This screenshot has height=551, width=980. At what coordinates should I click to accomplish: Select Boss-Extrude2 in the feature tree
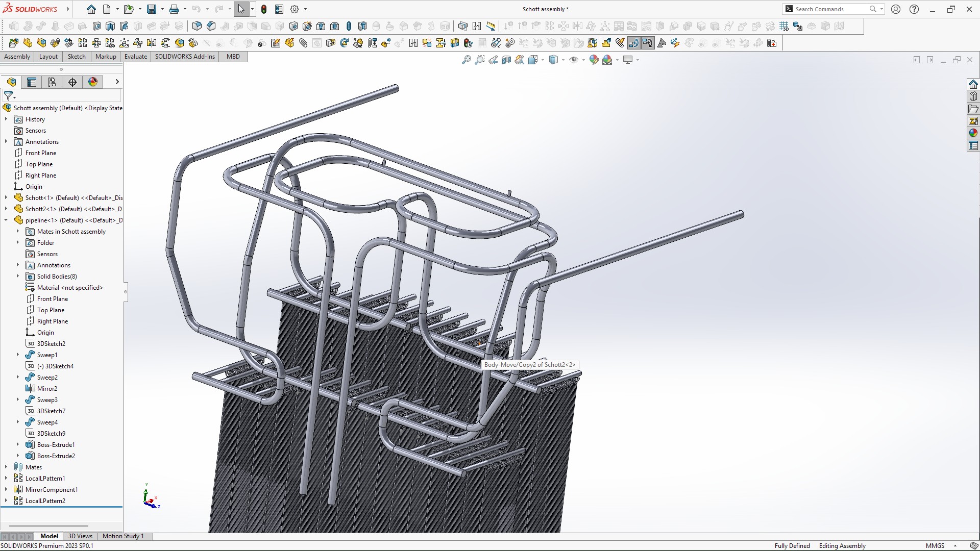coord(56,456)
